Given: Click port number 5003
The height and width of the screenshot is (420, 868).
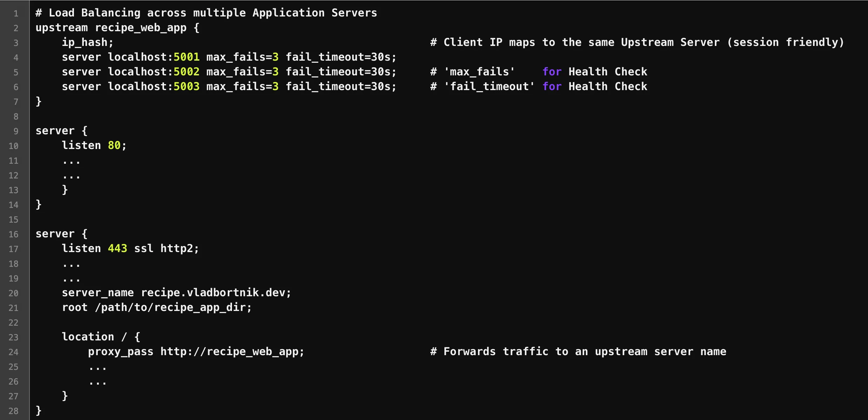Looking at the screenshot, I should click(x=186, y=87).
